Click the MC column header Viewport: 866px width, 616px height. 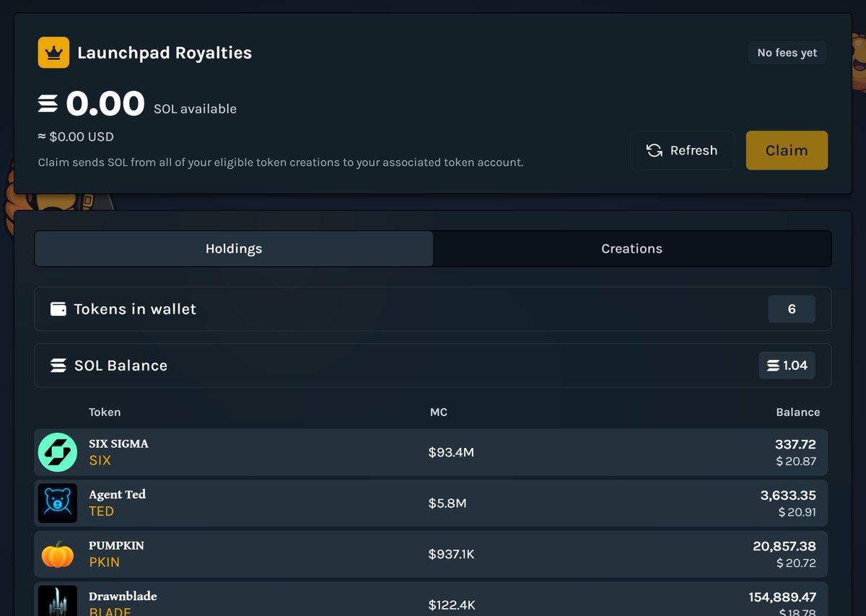(438, 412)
